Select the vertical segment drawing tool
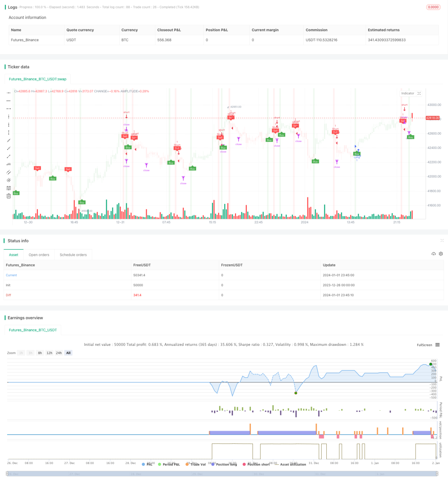This screenshot has height=484, width=448. tap(9, 132)
